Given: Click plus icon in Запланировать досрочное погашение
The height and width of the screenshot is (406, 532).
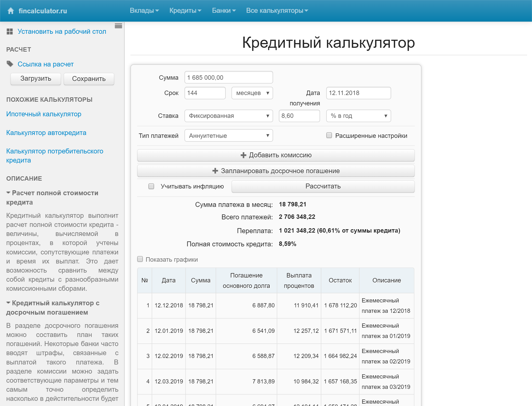Looking at the screenshot, I should [215, 171].
